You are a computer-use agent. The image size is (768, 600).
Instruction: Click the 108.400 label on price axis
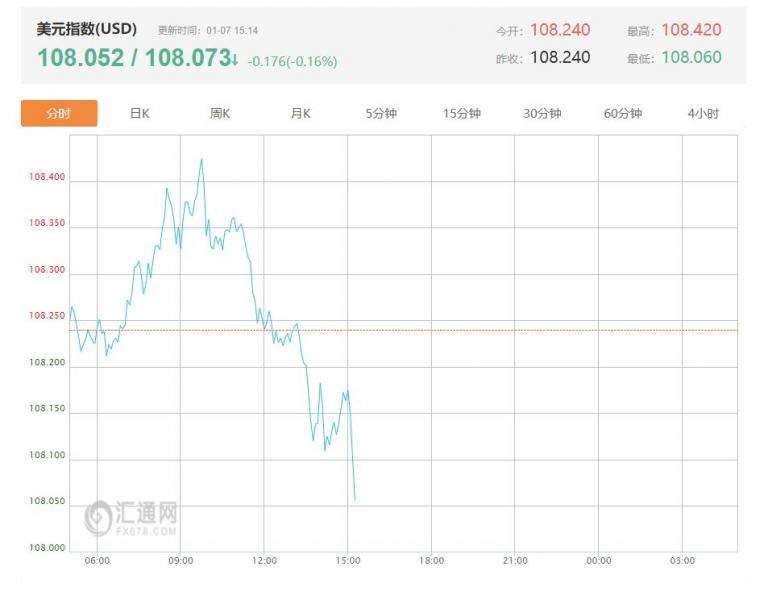(47, 178)
